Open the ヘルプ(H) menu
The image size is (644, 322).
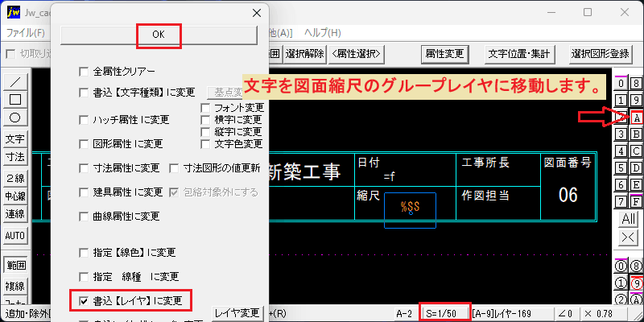(x=323, y=33)
